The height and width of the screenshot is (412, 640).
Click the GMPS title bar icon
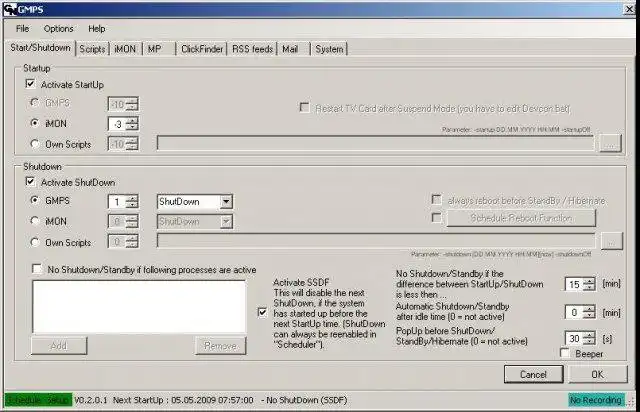tap(10, 9)
